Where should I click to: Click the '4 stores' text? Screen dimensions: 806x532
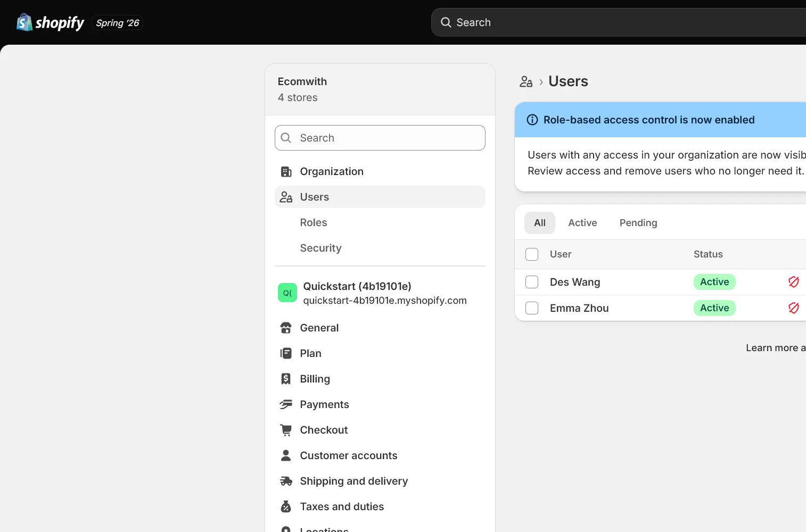pyautogui.click(x=298, y=97)
